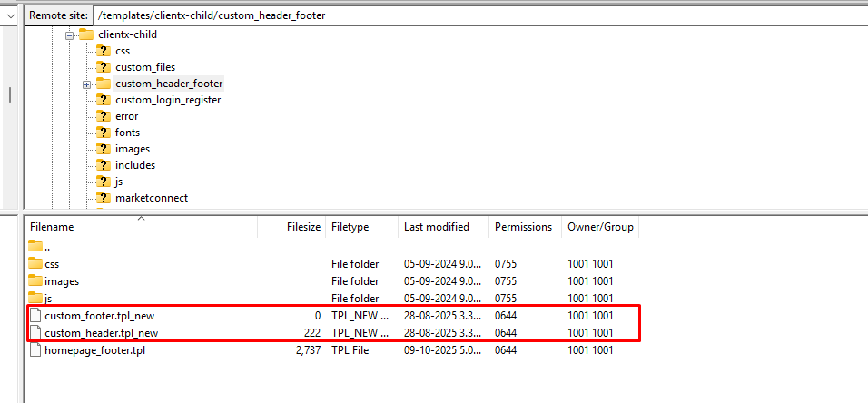Screen dimensions: 868x403
Task: Sort file list by Filename column
Action: (x=52, y=227)
